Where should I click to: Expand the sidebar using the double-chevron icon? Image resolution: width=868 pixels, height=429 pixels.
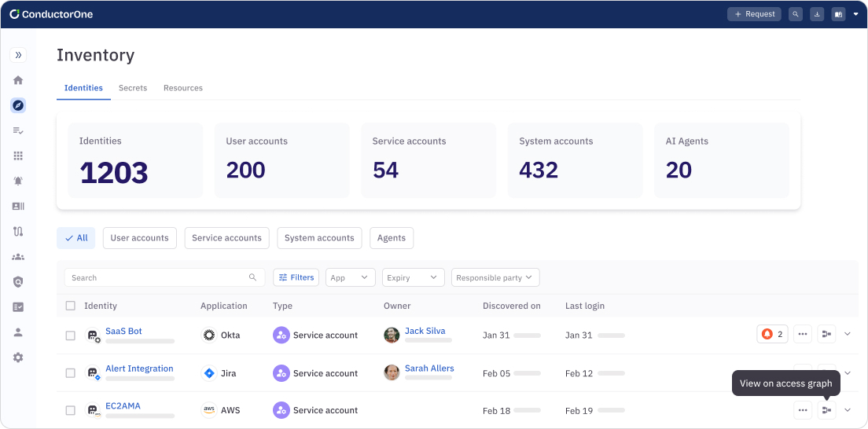pos(18,55)
